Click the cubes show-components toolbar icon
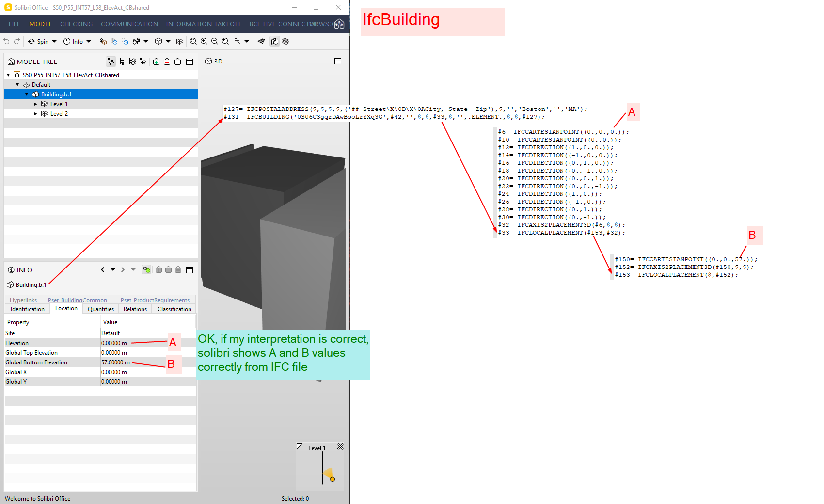Viewport: 824px width, 504px height. (x=136, y=42)
